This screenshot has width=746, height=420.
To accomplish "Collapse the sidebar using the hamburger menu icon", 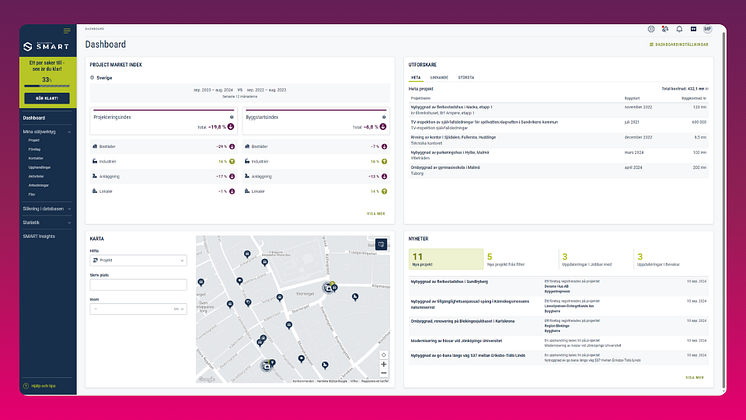I will point(67,31).
